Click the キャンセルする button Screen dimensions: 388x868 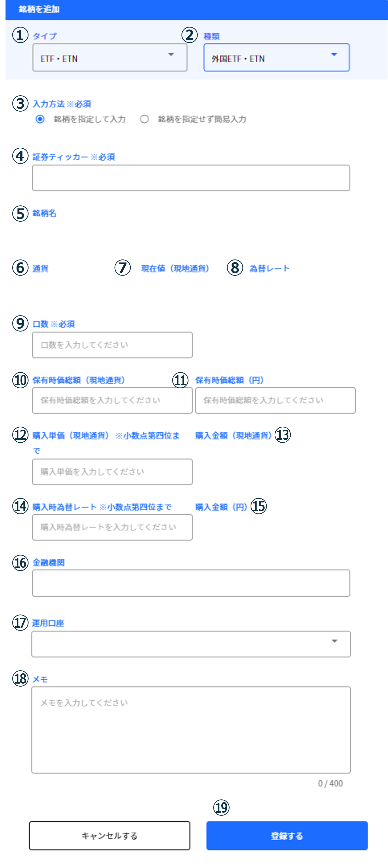(x=110, y=836)
